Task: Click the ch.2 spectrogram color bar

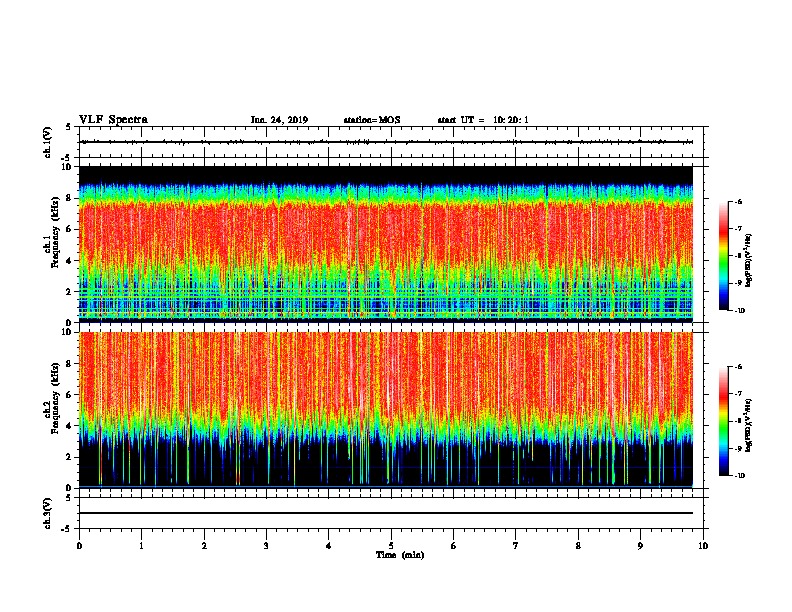Action: pos(723,421)
